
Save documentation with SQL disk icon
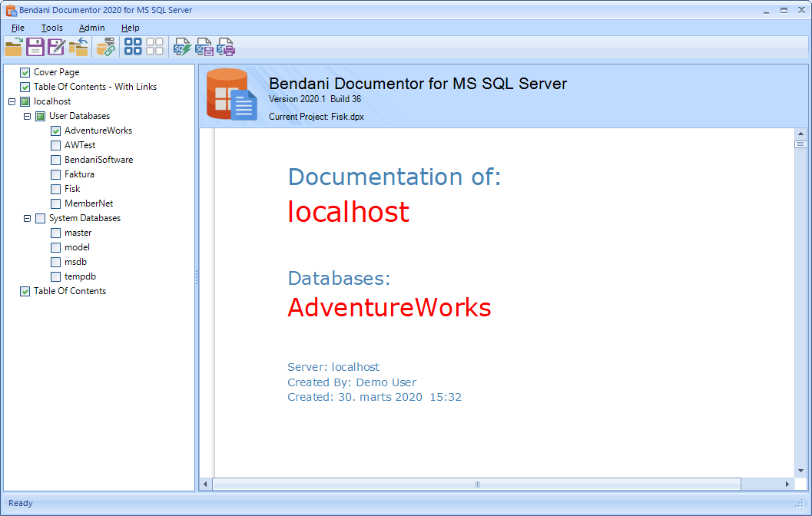[204, 47]
